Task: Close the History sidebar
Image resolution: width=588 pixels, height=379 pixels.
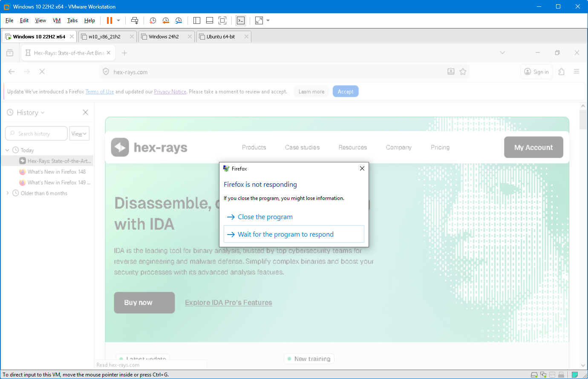Action: pyautogui.click(x=86, y=112)
